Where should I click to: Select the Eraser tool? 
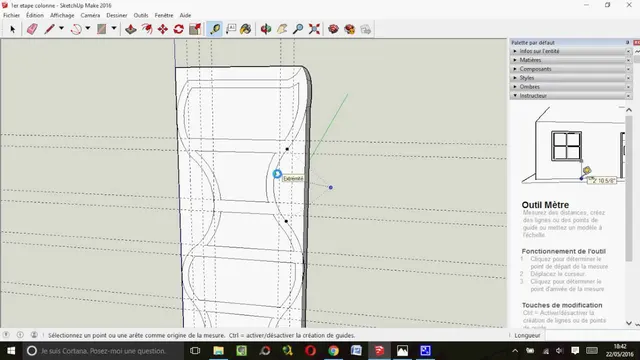32,29
